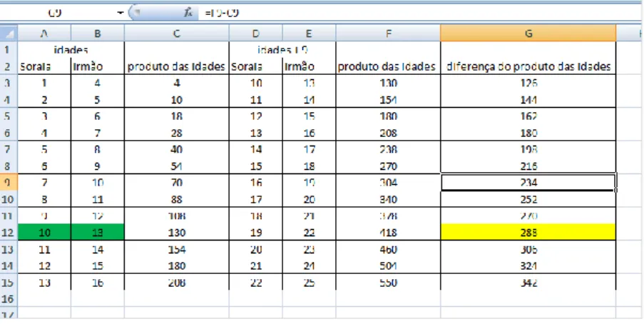
Task: Select highlighted row 9 header
Action: point(9,183)
